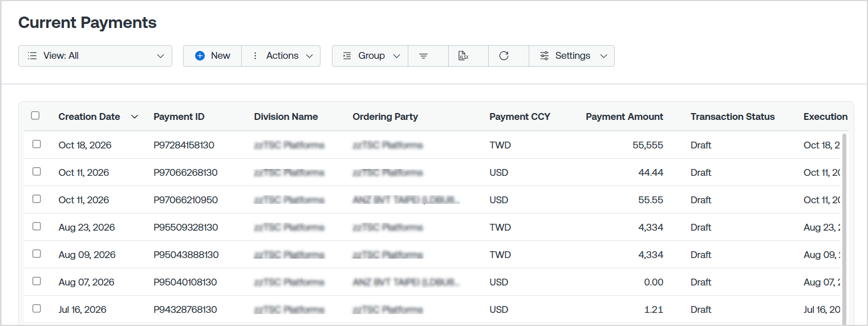Click payment ID P94328768130
Viewport: 868px width, 326px height.
185,309
